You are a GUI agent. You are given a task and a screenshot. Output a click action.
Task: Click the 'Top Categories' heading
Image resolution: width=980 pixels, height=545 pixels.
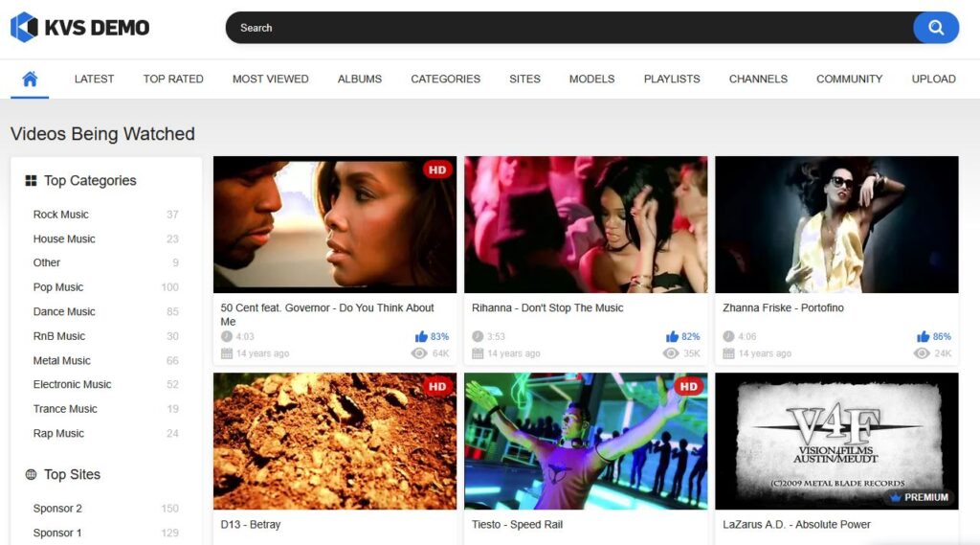[90, 181]
